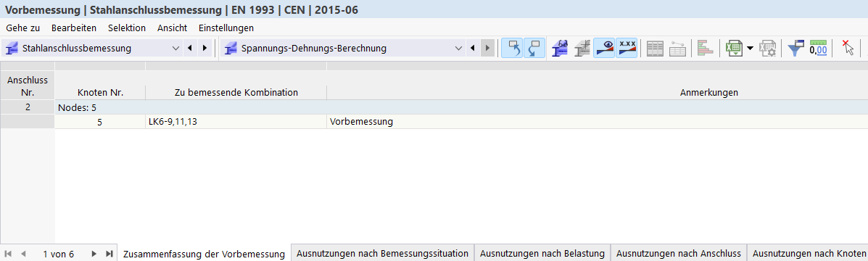Select cell LK6-9,11,13
868x261 pixels.
click(x=236, y=122)
